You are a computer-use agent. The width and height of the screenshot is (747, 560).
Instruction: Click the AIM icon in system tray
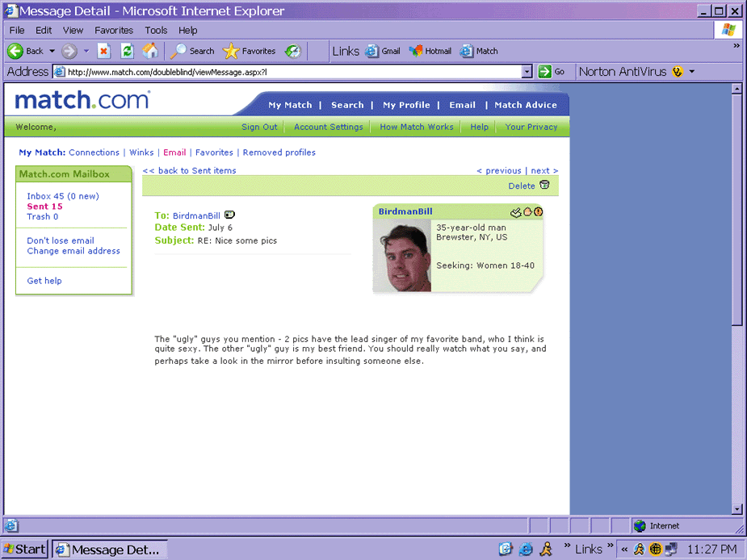(639, 550)
